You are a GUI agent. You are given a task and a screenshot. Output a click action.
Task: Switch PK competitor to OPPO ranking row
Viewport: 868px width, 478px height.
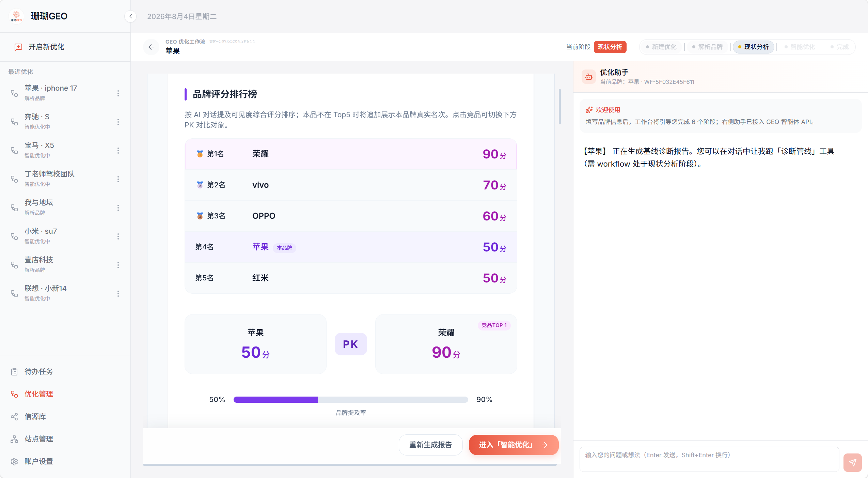point(351,216)
